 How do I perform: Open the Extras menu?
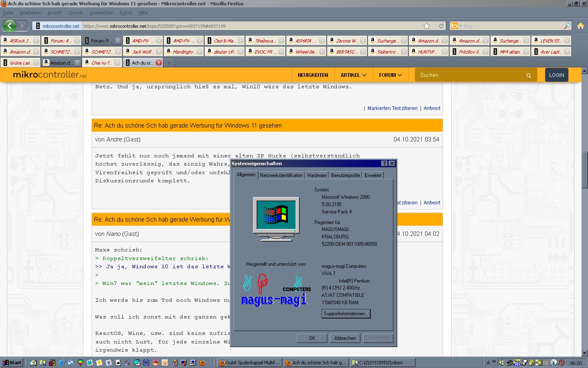126,13
